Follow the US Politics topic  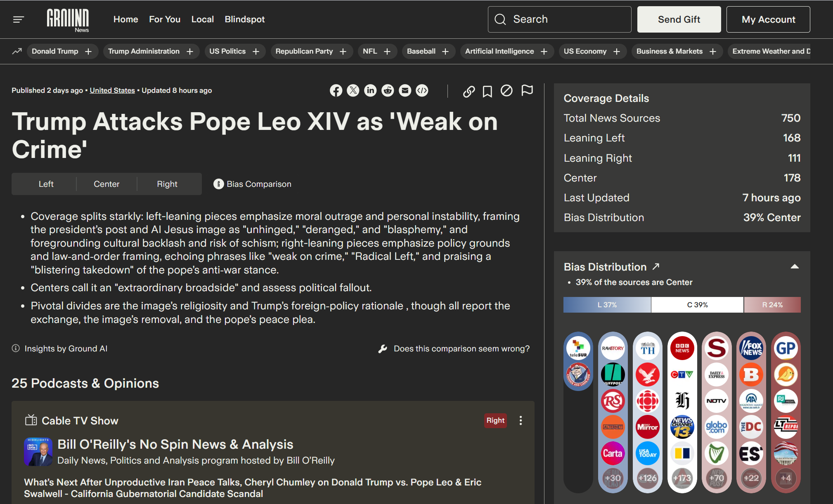tap(256, 52)
